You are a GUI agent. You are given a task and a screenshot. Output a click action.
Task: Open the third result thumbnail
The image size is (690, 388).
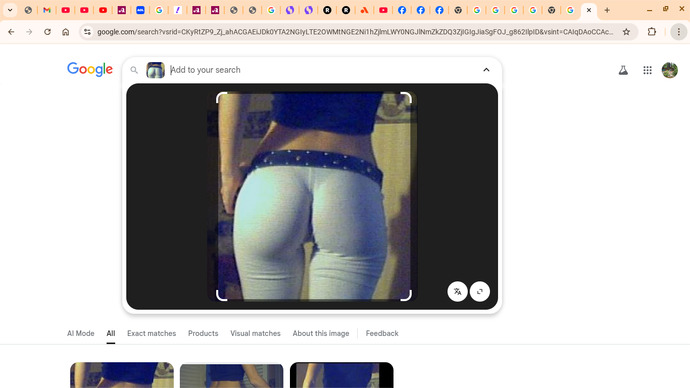341,375
